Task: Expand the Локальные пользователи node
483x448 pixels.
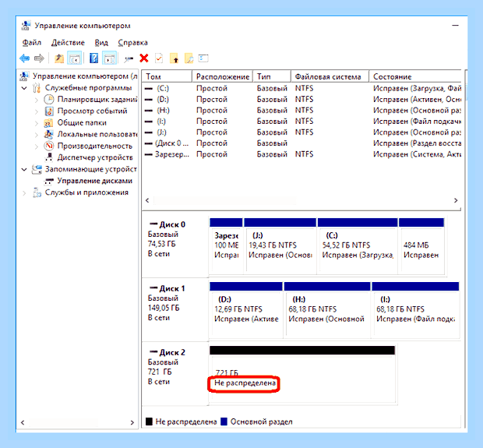Action: point(37,135)
